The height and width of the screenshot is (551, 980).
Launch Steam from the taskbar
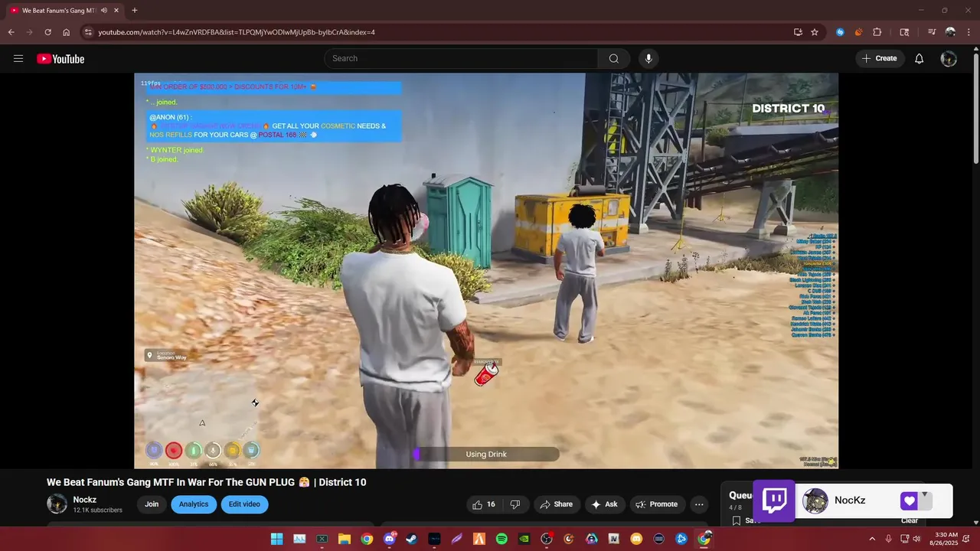pyautogui.click(x=412, y=539)
